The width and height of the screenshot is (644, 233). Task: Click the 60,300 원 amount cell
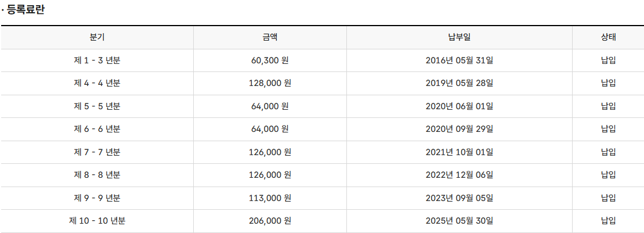point(270,60)
